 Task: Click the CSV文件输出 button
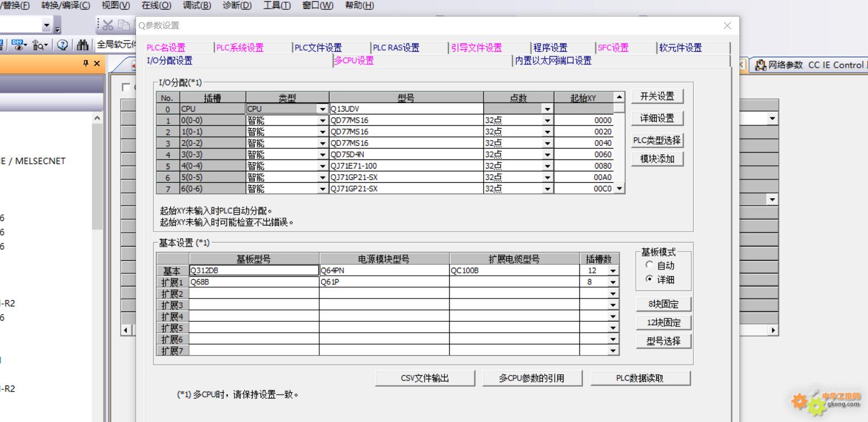pos(425,378)
